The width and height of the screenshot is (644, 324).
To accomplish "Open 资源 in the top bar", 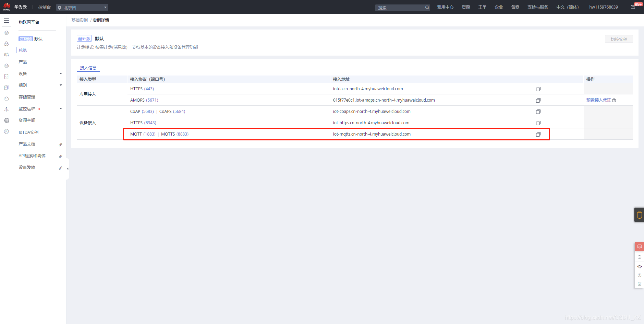I will tap(466, 7).
